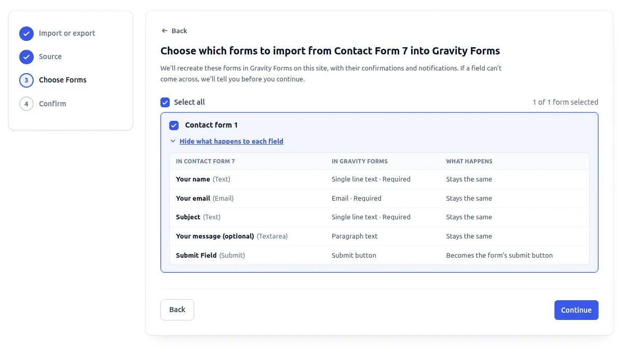This screenshot has width=624, height=364.
Task: Click 'Stays the same' in Your email row
Action: [469, 199]
